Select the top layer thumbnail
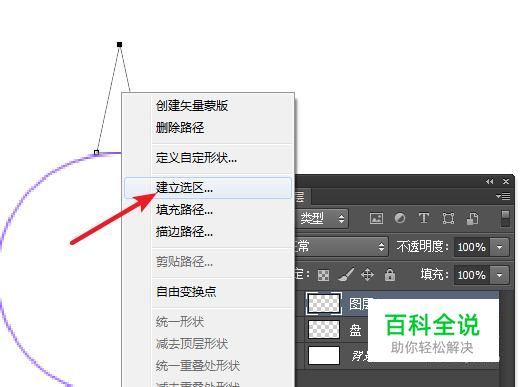The height and width of the screenshot is (387, 524). [323, 304]
